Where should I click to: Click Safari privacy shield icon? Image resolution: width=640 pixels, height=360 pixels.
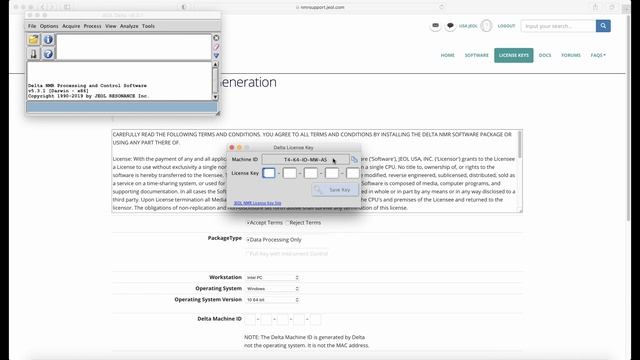point(184,7)
